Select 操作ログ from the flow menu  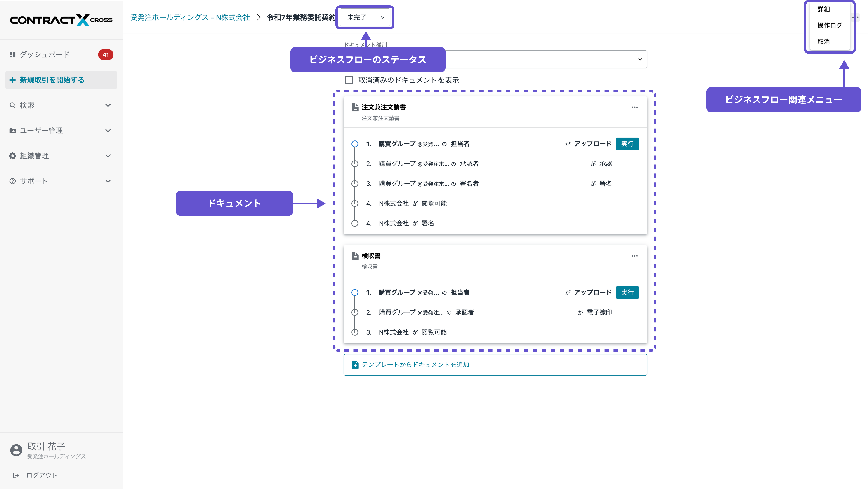(x=830, y=26)
